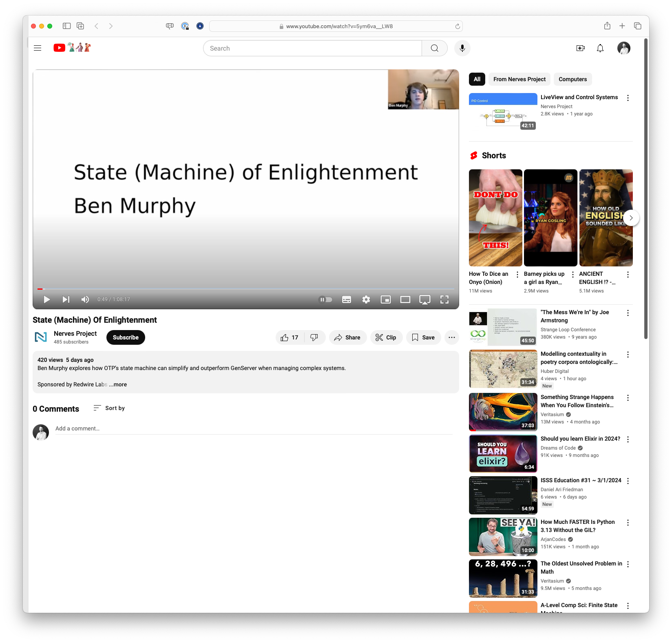672x643 pixels.
Task: Expand the description with ...more
Action: pos(118,384)
